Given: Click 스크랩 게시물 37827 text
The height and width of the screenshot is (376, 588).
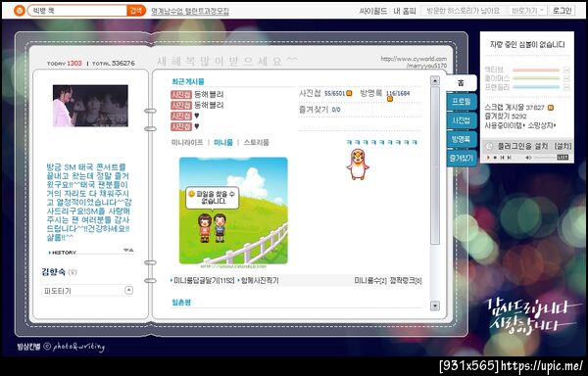Looking at the screenshot, I should click(x=514, y=108).
